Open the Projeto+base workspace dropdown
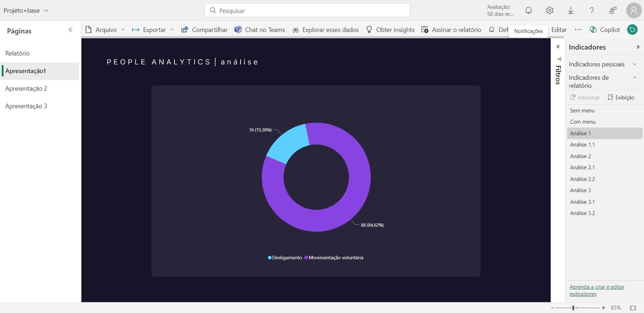644x313 pixels. click(26, 11)
